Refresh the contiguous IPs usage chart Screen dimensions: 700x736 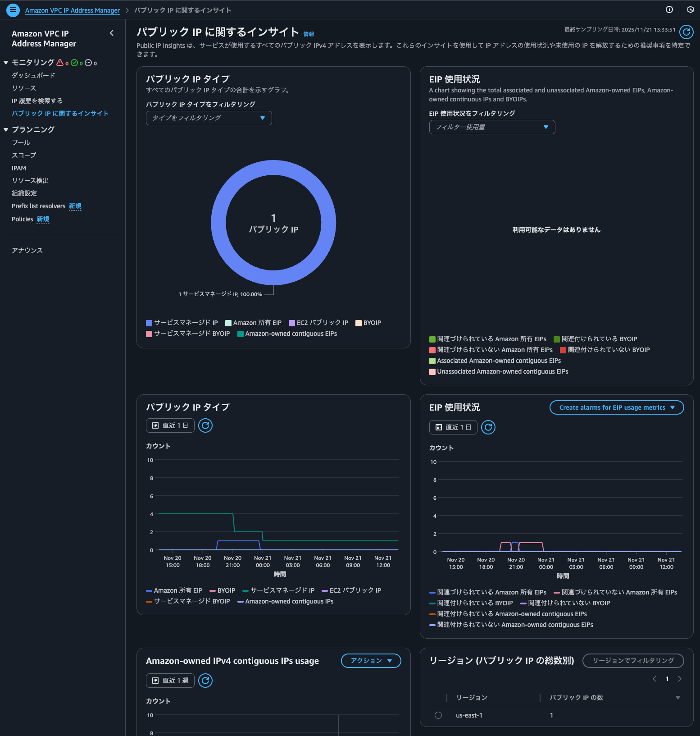[205, 681]
